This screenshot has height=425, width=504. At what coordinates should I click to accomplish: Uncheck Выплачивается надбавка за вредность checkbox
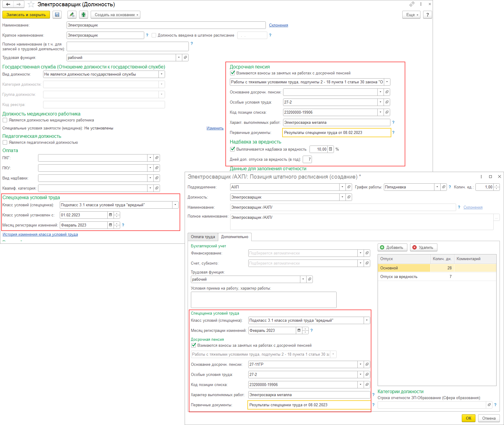pos(233,149)
